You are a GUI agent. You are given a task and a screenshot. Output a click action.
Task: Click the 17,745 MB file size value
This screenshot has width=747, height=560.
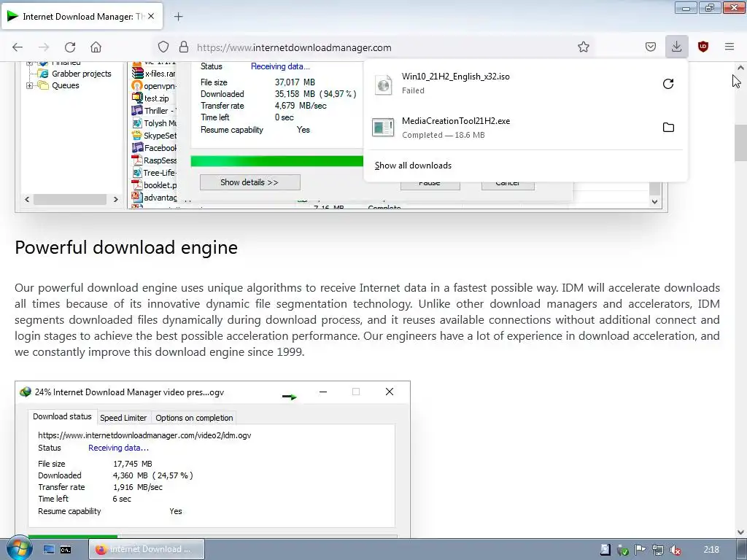coord(133,464)
